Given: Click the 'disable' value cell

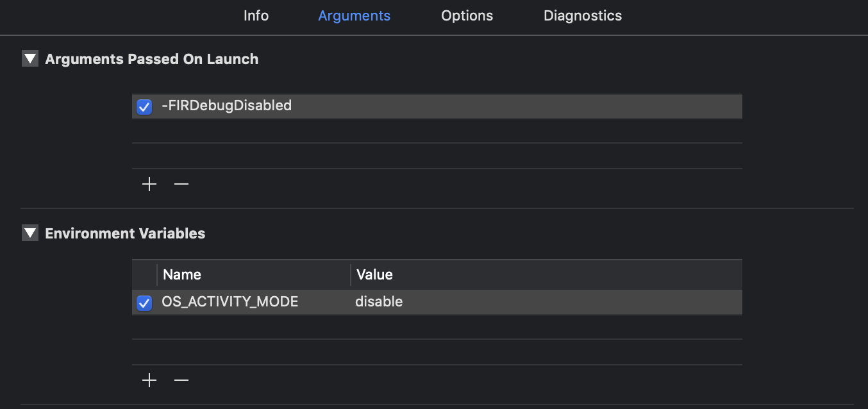Looking at the screenshot, I should (x=379, y=302).
